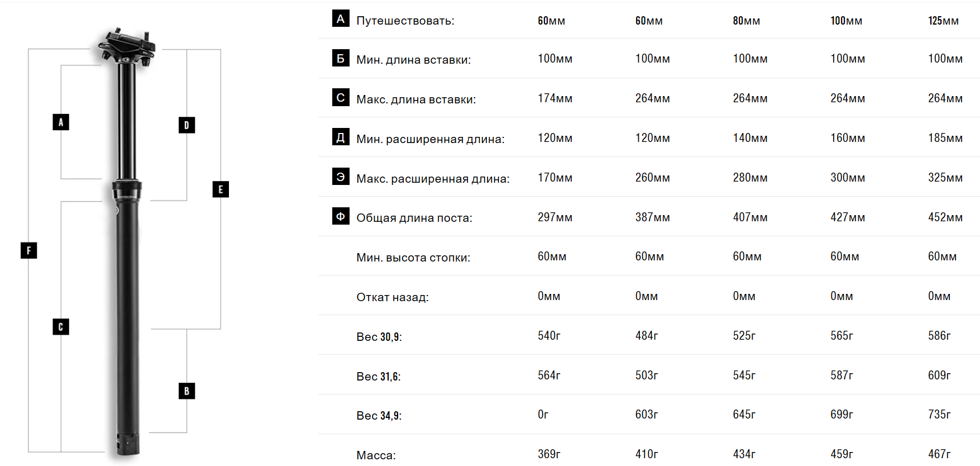The width and height of the screenshot is (980, 466).
Task: Click the 452мм total length value
Action: coord(945,217)
